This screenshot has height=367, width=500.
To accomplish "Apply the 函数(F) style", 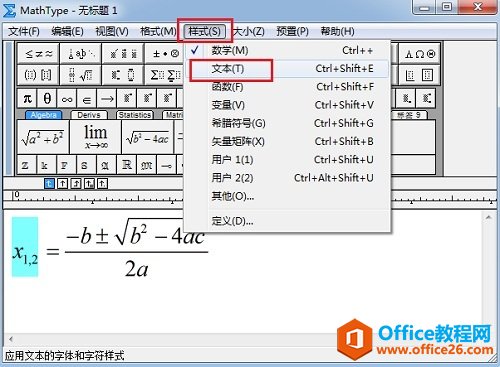I will [x=287, y=87].
